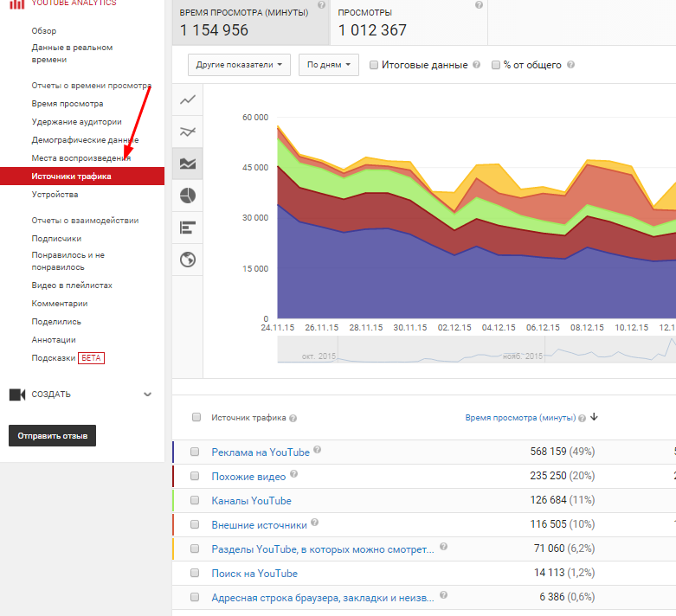Image resolution: width=676 pixels, height=616 pixels.
Task: Click the descending sort arrow in table header
Action: pyautogui.click(x=594, y=417)
